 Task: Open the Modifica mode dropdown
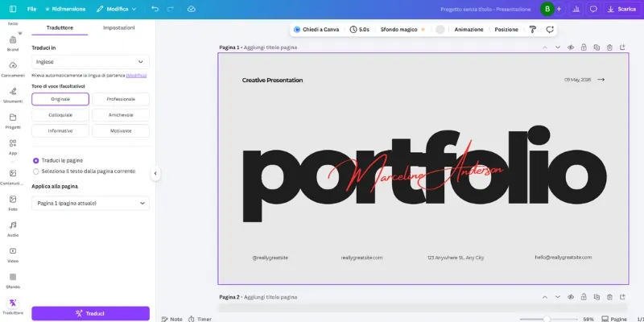(116, 9)
